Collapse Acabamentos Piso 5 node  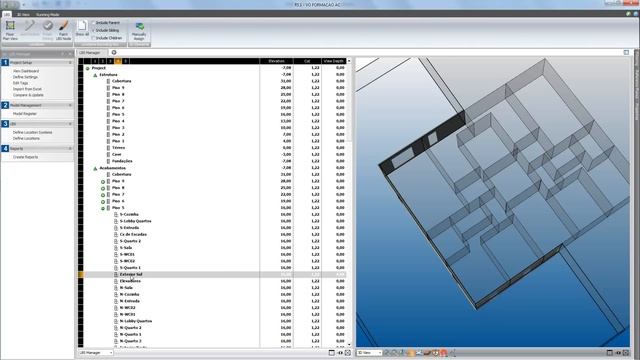click(103, 208)
